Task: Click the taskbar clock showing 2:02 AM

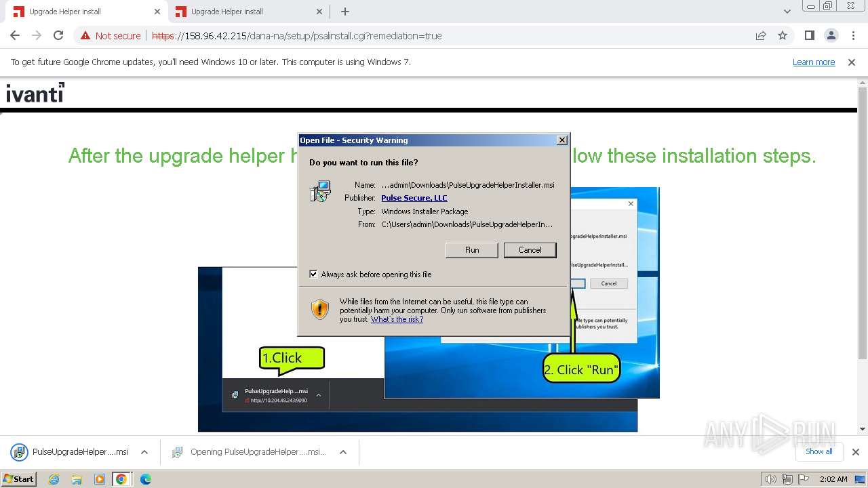Action: click(833, 479)
